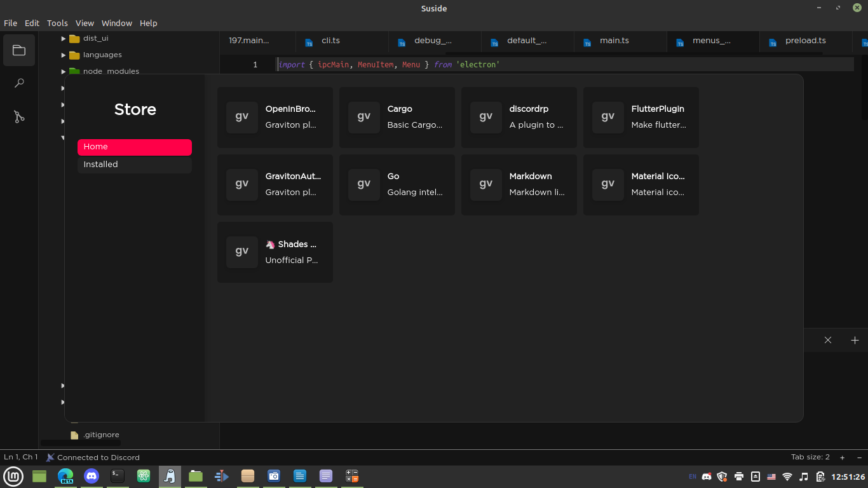Open the screenshot tool from the taskbar

click(x=274, y=476)
